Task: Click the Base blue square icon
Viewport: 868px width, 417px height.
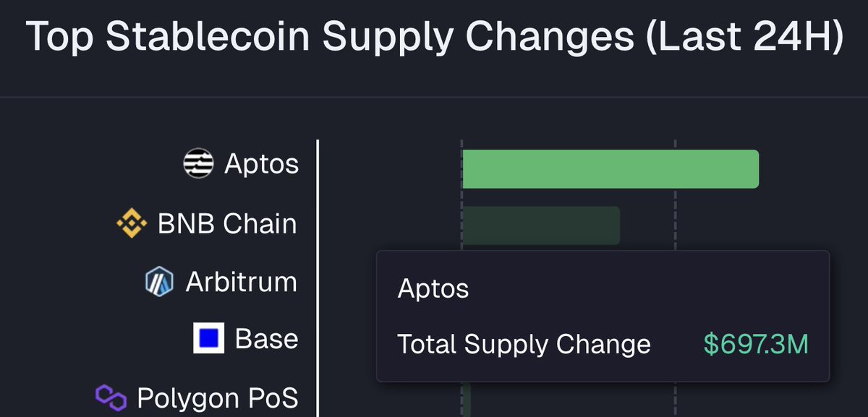Action: pyautogui.click(x=208, y=338)
